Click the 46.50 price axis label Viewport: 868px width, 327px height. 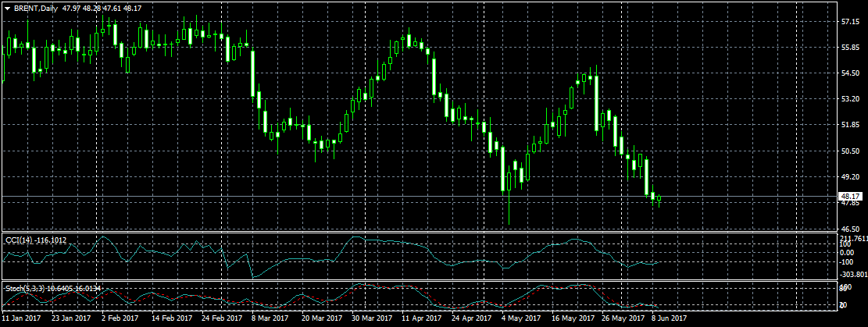849,228
